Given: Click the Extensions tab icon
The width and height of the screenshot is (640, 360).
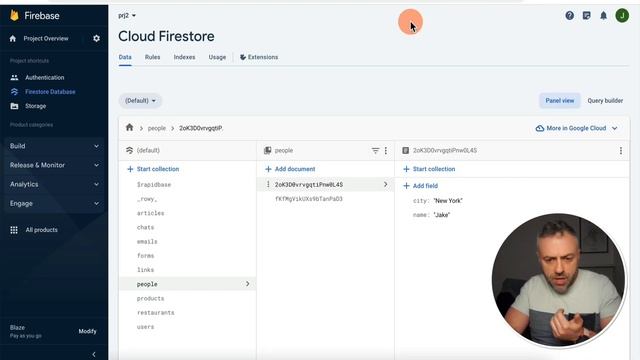Looking at the screenshot, I should pyautogui.click(x=243, y=57).
